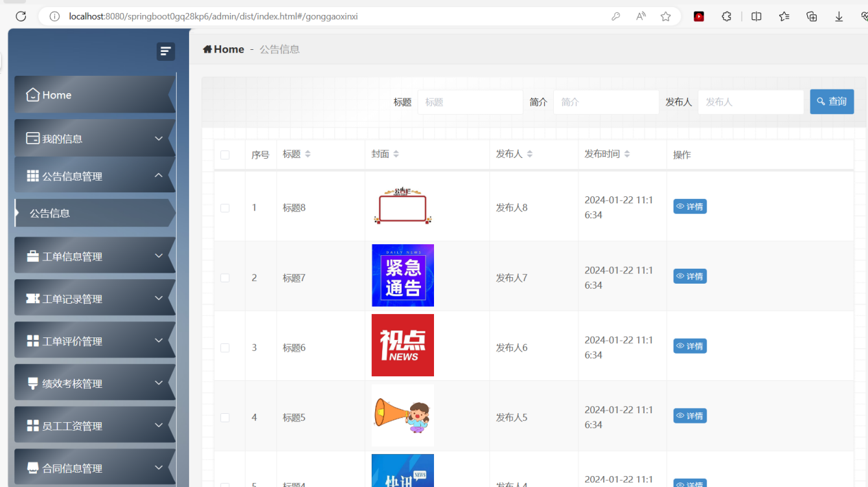Collapse sidebar with hamburger menu icon
Screen dimensions: 868x487
click(x=166, y=51)
